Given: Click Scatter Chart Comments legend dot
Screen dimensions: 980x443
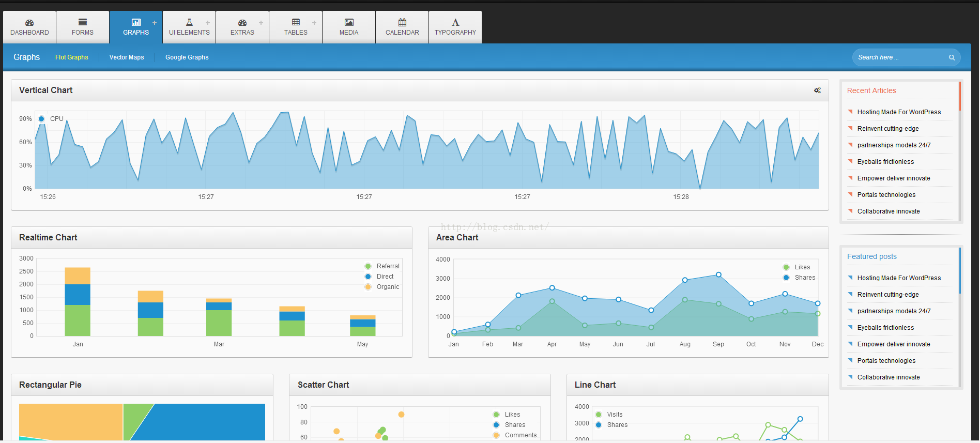Looking at the screenshot, I should click(496, 435).
